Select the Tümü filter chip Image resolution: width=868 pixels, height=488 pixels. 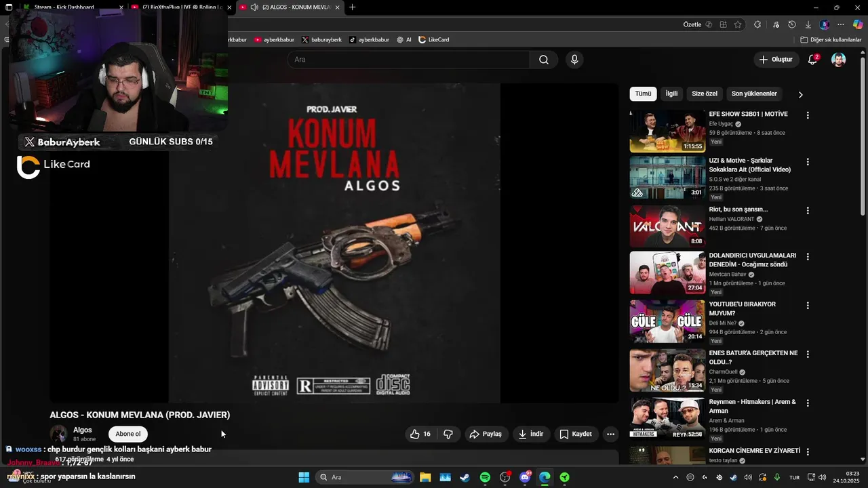pos(643,94)
